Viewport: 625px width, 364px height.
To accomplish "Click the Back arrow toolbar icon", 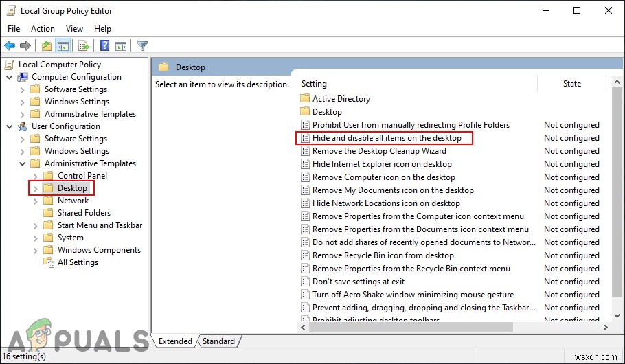I will point(10,46).
